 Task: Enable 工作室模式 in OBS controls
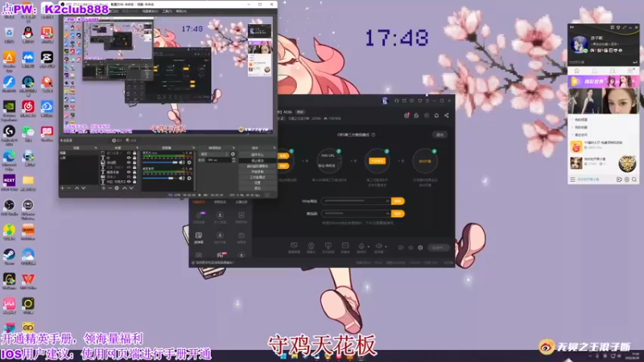pos(258,177)
